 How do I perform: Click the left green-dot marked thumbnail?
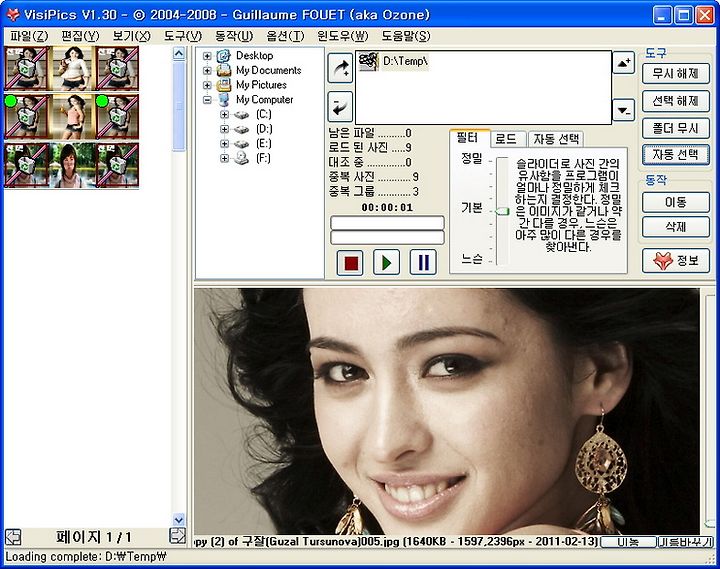tap(26, 117)
